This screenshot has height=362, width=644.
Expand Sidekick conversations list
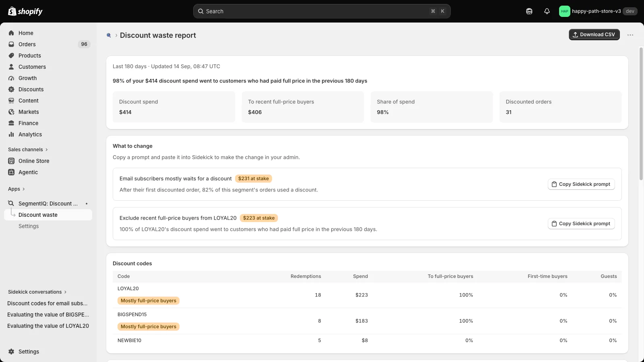coord(37,292)
